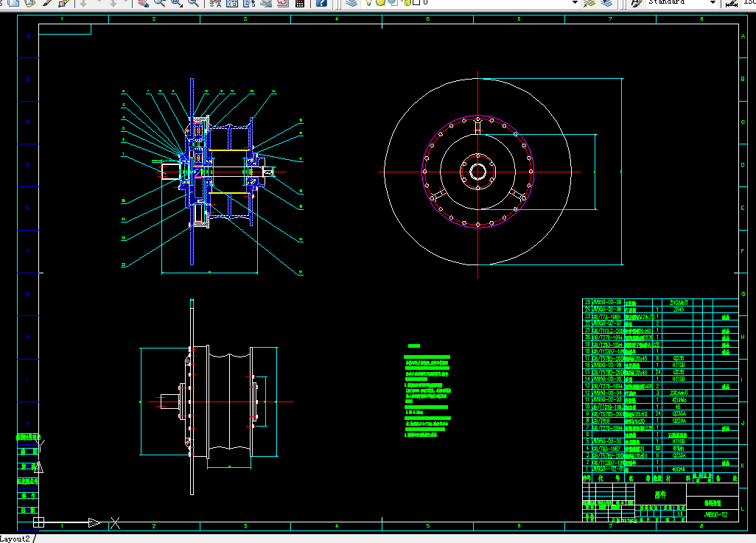This screenshot has width=756, height=543.
Task: Select the green technical notes text block
Action: coord(427,391)
